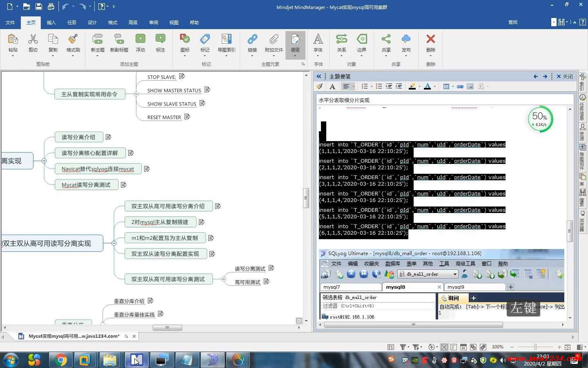Click the notes font A button
Screen dimensions: 588x368
(x=332, y=86)
